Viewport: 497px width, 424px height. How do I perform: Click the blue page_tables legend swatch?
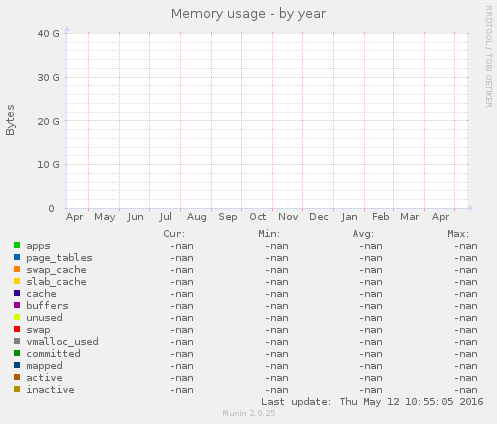pyautogui.click(x=17, y=257)
